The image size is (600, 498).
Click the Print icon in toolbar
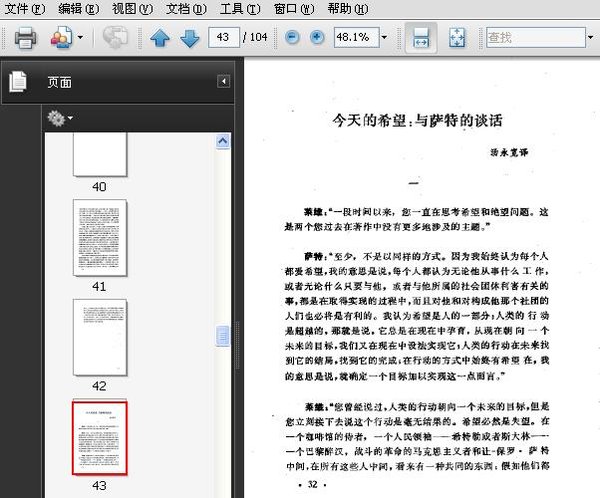[x=25, y=39]
